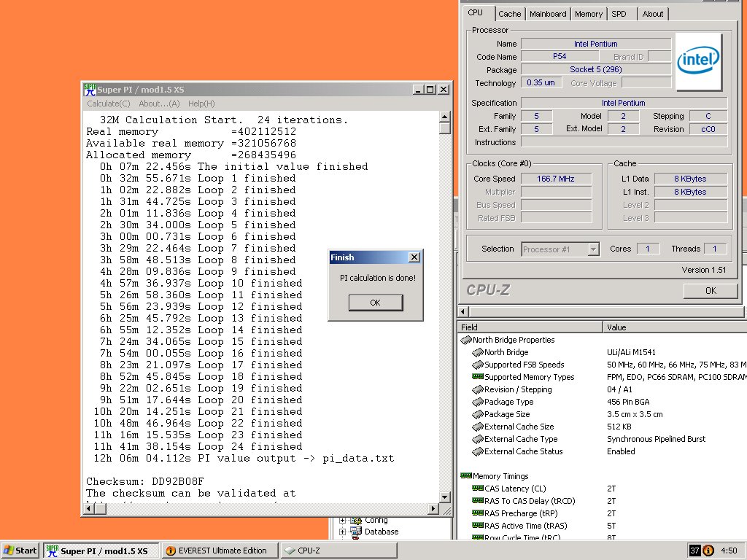The width and height of the screenshot is (747, 560).
Task: Click the Package field Socket 5 (296)
Action: (x=595, y=69)
